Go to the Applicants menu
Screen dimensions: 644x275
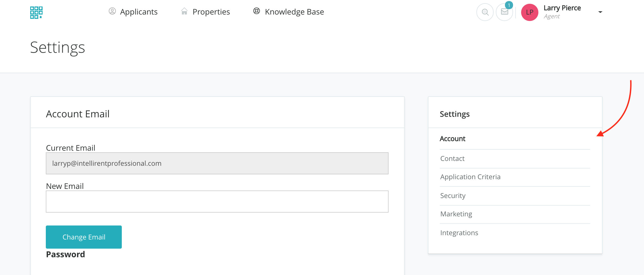[x=139, y=12]
